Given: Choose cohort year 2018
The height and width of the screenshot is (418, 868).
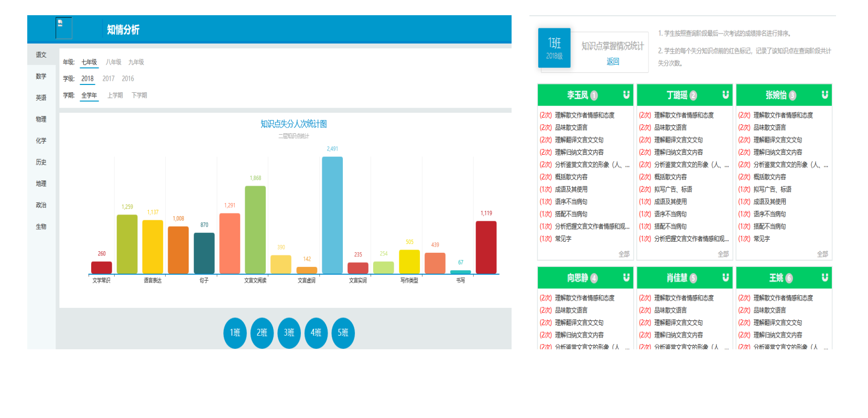Looking at the screenshot, I should point(88,79).
